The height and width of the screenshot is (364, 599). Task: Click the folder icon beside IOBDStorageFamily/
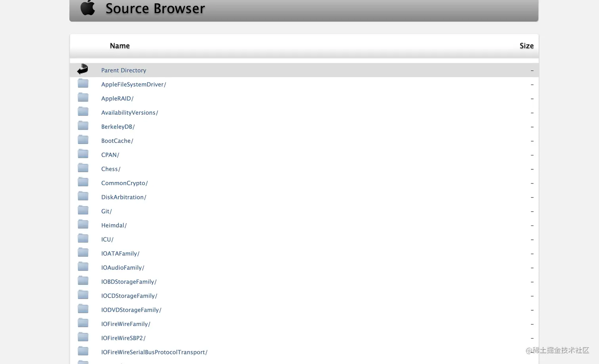pos(83,281)
